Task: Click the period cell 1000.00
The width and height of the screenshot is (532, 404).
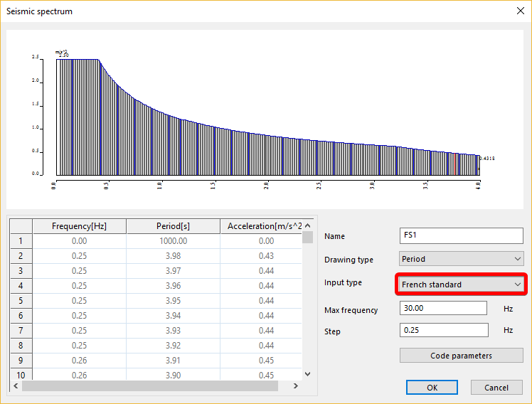Action: click(x=173, y=241)
